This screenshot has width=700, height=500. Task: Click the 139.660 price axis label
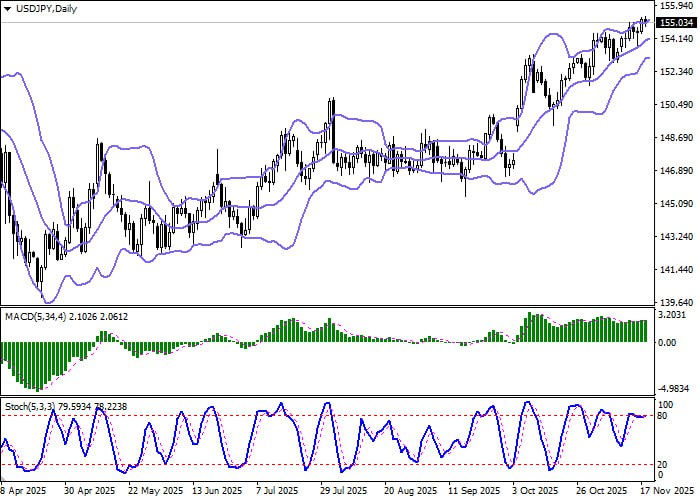(676, 303)
